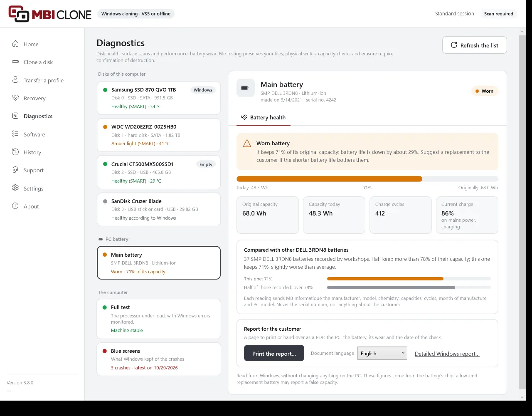Click the History clock icon

point(15,152)
